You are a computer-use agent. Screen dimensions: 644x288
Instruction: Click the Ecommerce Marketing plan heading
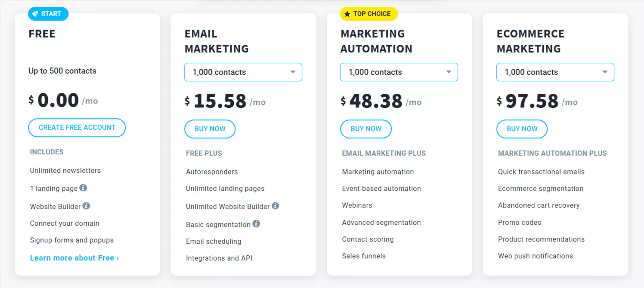click(530, 41)
